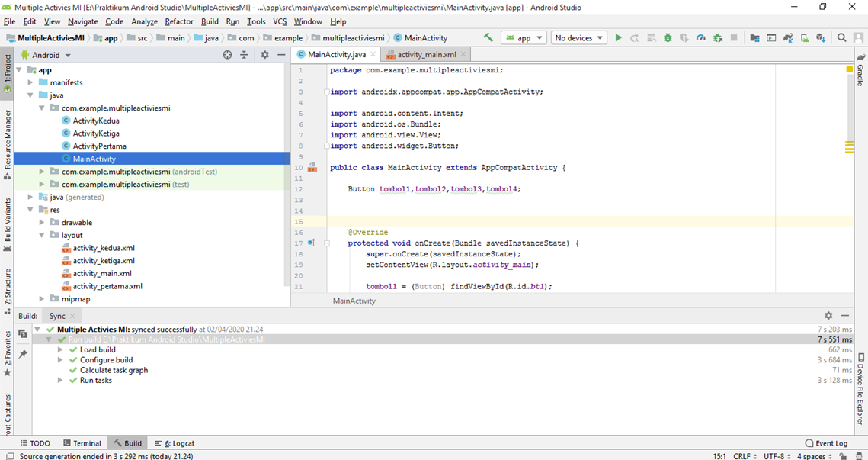Open Build panel settings gear

pos(828,315)
